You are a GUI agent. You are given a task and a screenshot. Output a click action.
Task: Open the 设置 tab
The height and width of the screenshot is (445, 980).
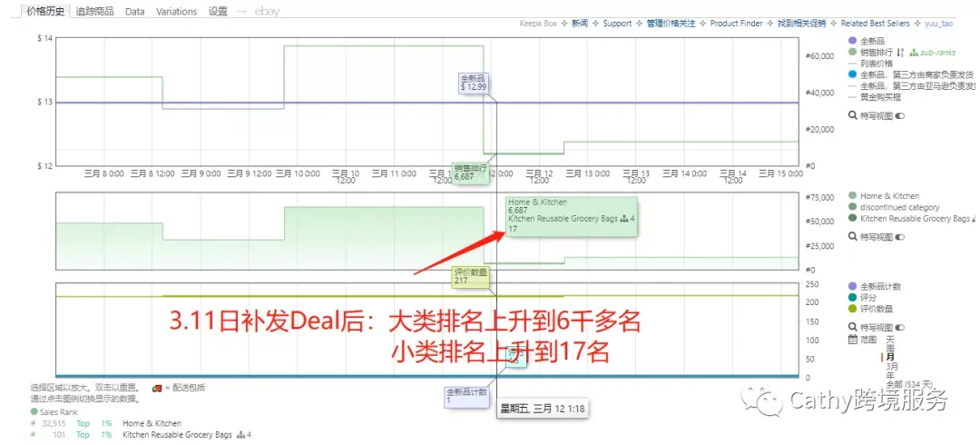[218, 11]
